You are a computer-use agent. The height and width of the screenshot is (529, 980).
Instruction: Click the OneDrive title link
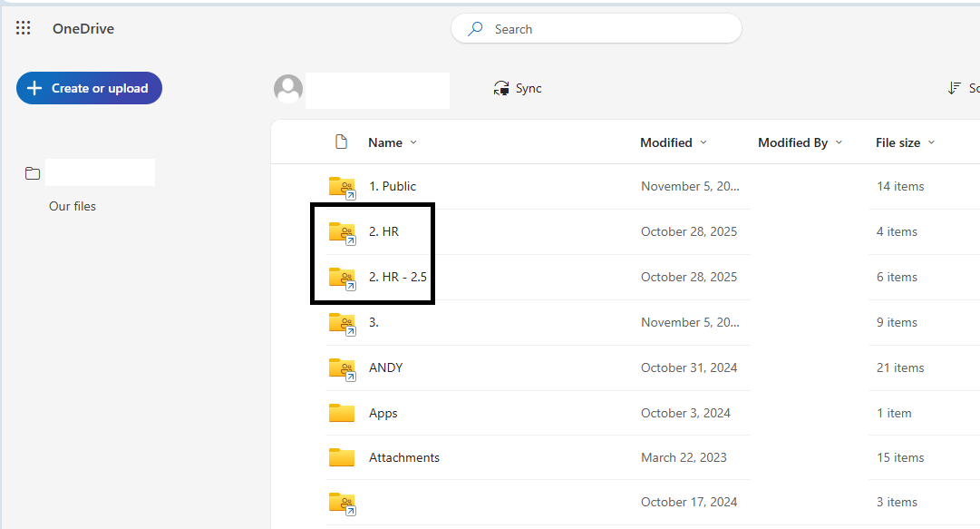pyautogui.click(x=83, y=29)
